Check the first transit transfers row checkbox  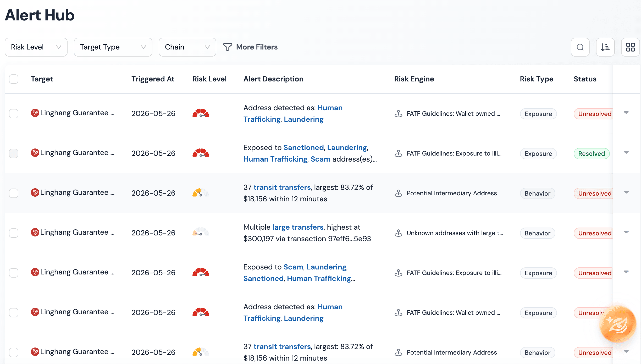[14, 193]
